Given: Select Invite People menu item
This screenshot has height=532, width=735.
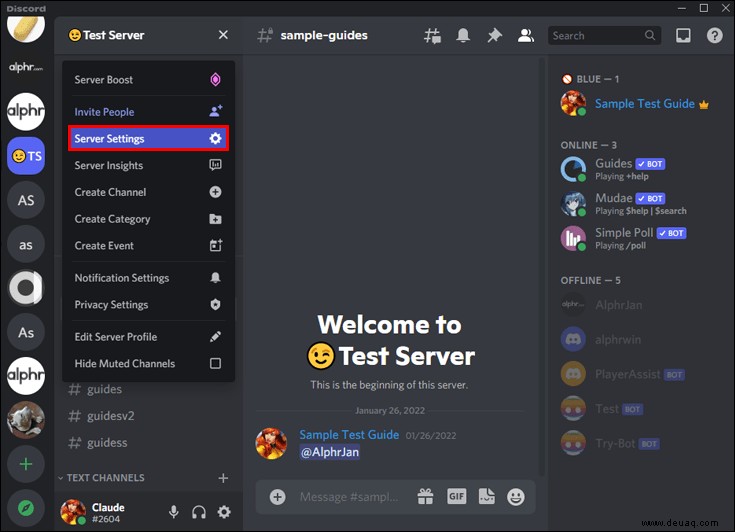Looking at the screenshot, I should tap(148, 112).
